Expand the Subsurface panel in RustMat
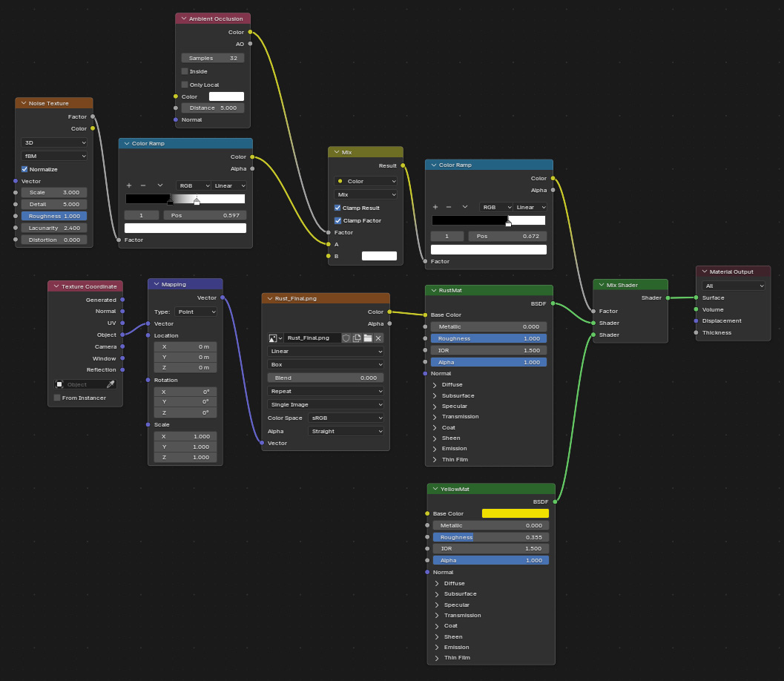The width and height of the screenshot is (784, 681). point(435,395)
